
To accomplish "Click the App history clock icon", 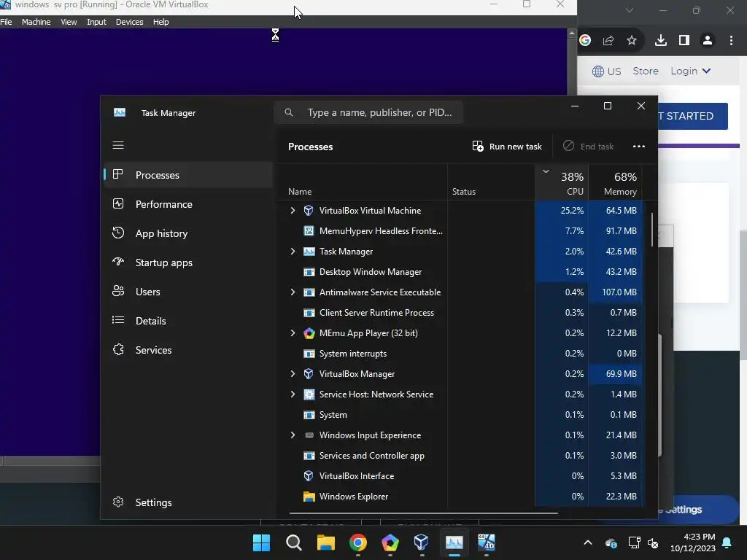I will click(117, 233).
